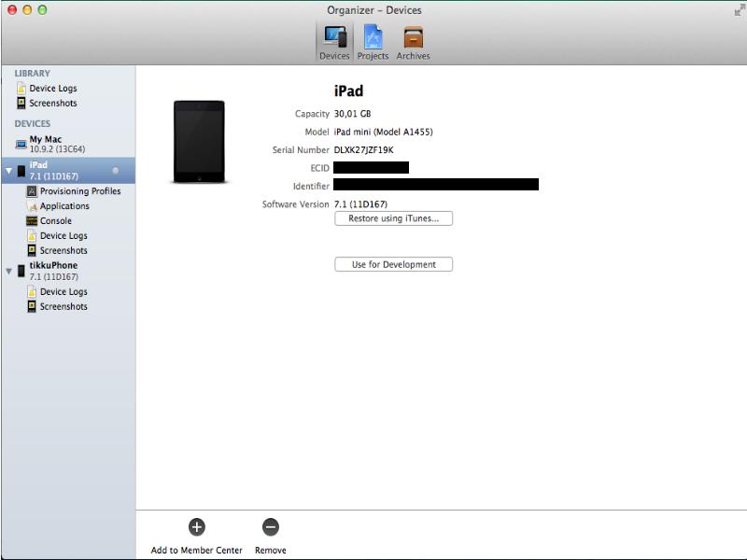Click Use for Development button
The image size is (747, 560).
(393, 264)
